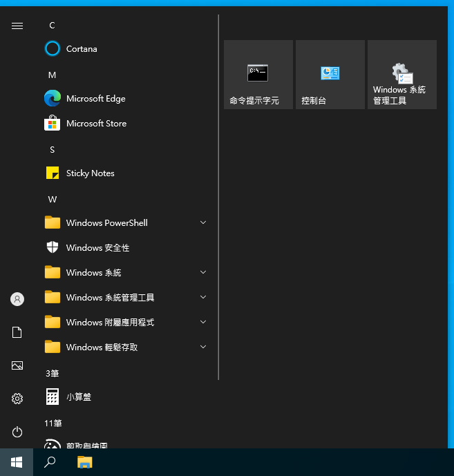Screen dimensions: 454x476
Task: Open Sticky Notes app
Action: [126, 173]
